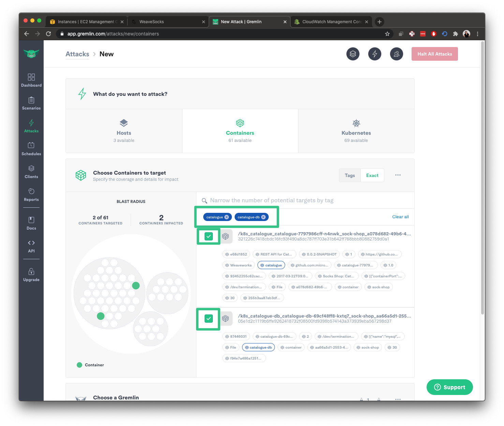504x426 pixels.
Task: Open the Chrome three-dot menu
Action: coord(477,34)
